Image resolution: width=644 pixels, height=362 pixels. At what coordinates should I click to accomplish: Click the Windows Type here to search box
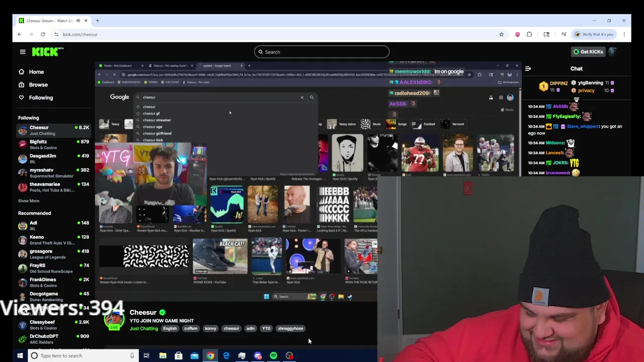(83, 355)
